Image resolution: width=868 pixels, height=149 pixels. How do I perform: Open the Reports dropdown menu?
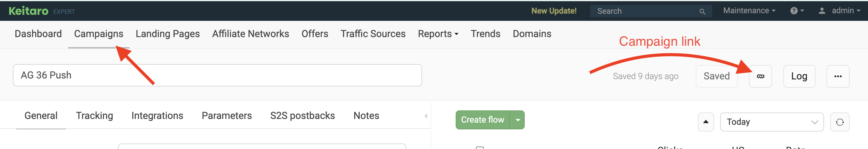[438, 34]
